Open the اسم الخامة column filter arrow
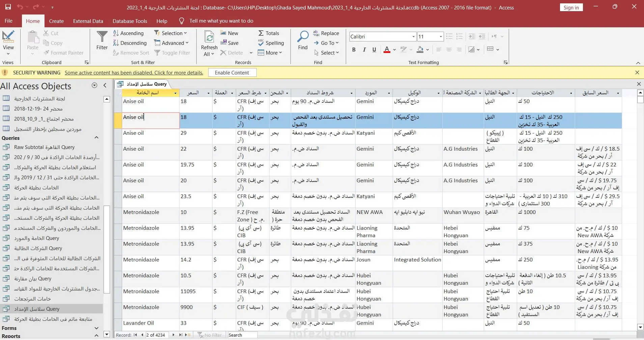Viewport: 644px width, 340px height. pos(175,93)
